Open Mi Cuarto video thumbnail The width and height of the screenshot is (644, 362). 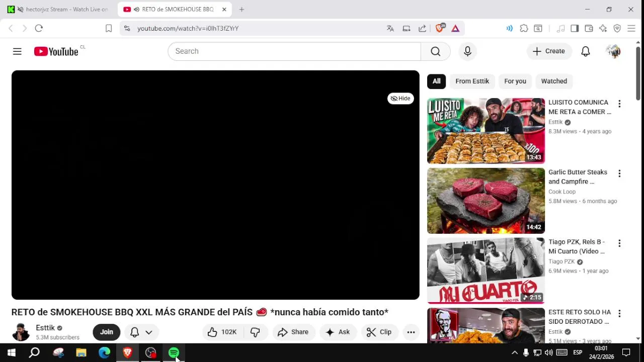(x=486, y=270)
